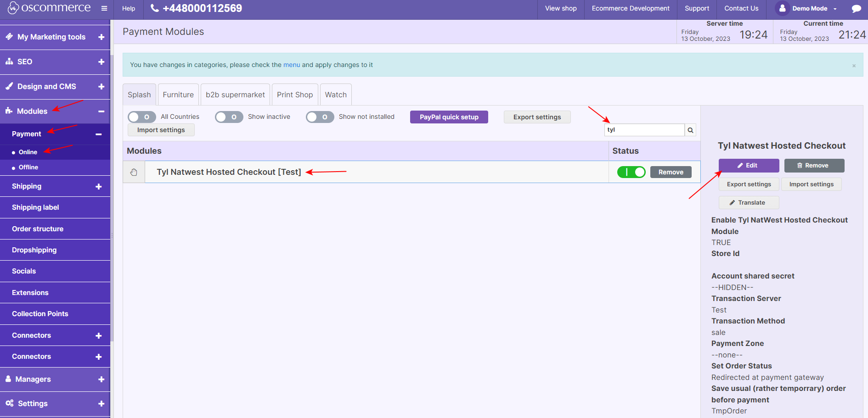Image resolution: width=868 pixels, height=418 pixels.
Task: Expand the Shipping submenu plus
Action: 99,186
